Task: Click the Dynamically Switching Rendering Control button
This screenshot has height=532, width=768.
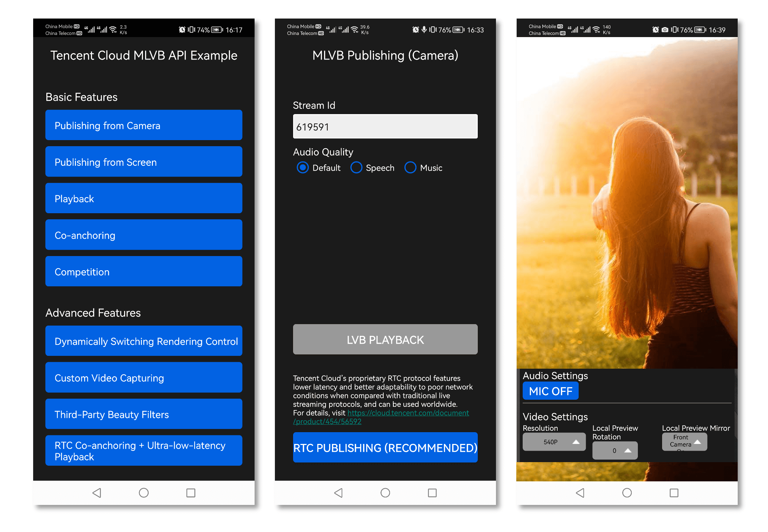Action: point(147,341)
